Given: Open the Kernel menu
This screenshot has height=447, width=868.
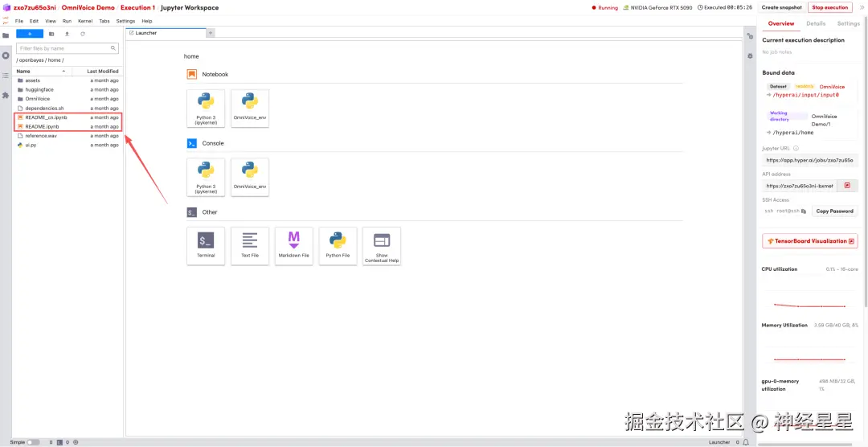Looking at the screenshot, I should [85, 21].
